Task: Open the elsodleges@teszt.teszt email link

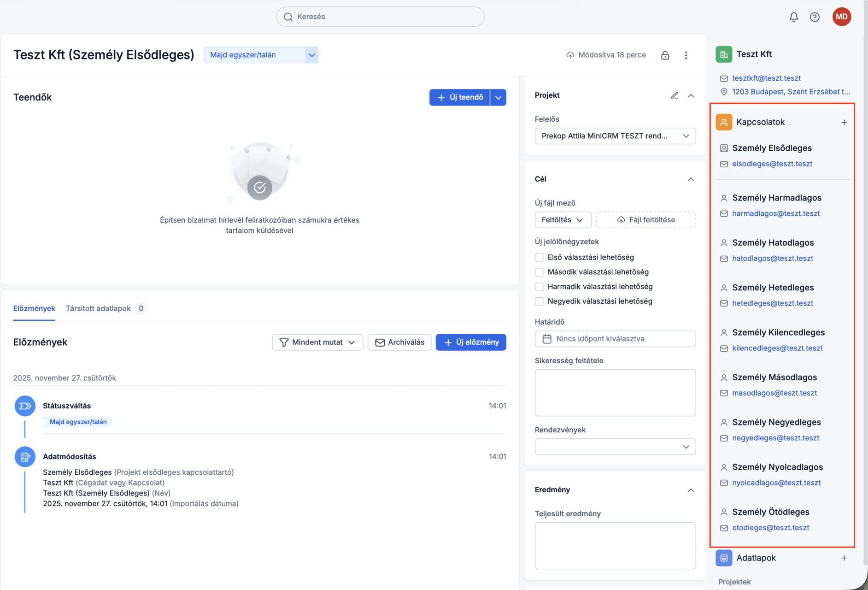Action: (x=772, y=164)
